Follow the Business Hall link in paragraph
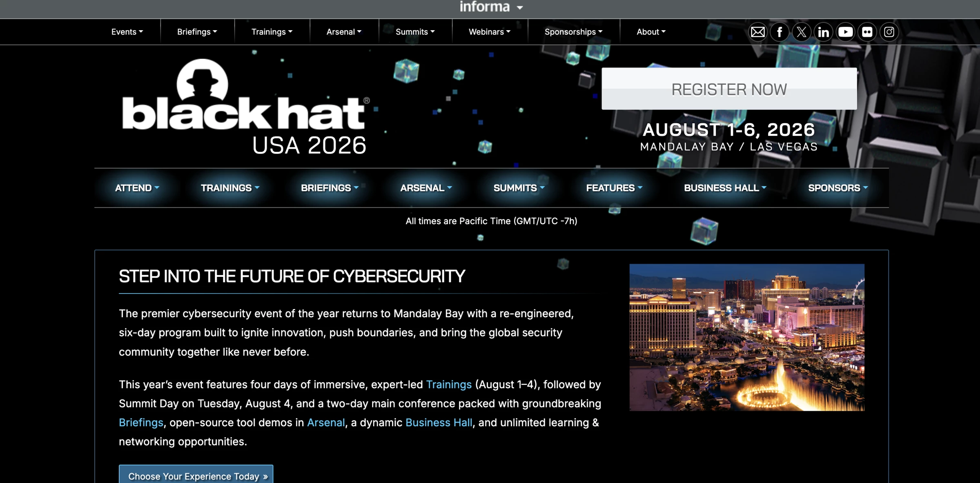The height and width of the screenshot is (483, 980). point(439,423)
